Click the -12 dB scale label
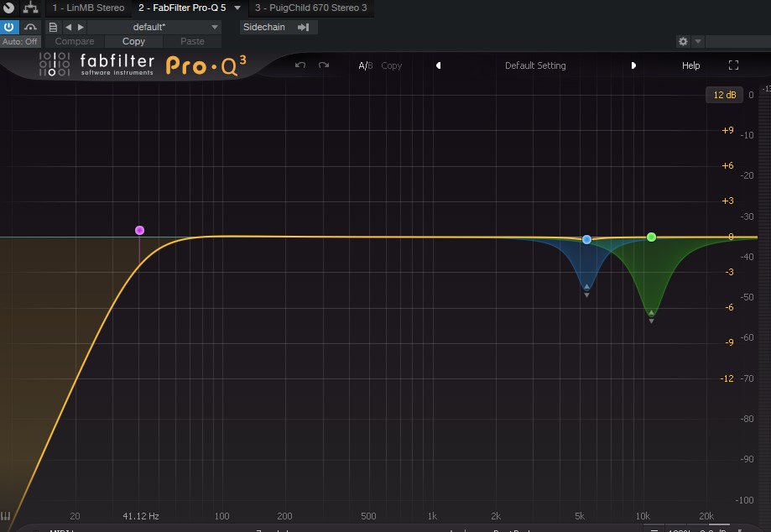This screenshot has width=771, height=532. (727, 378)
